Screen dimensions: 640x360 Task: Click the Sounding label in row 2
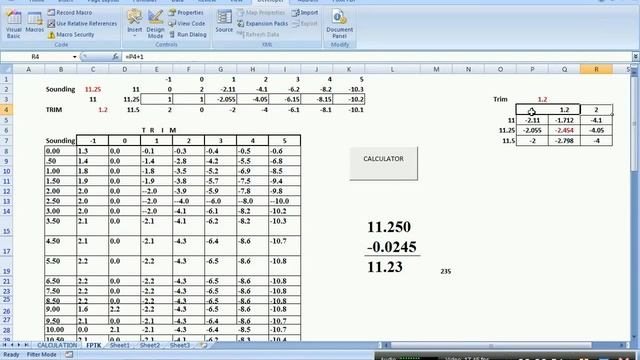coord(60,89)
